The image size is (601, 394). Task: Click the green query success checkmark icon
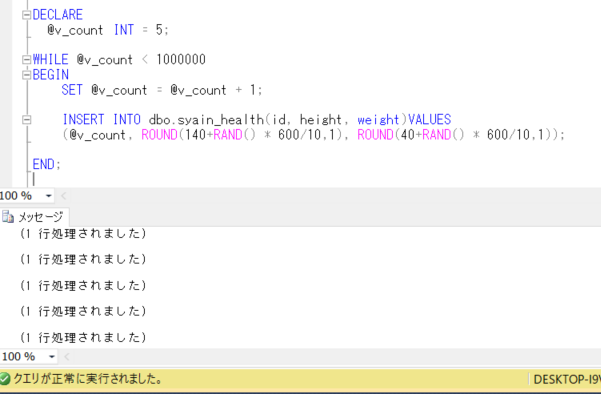click(5, 379)
